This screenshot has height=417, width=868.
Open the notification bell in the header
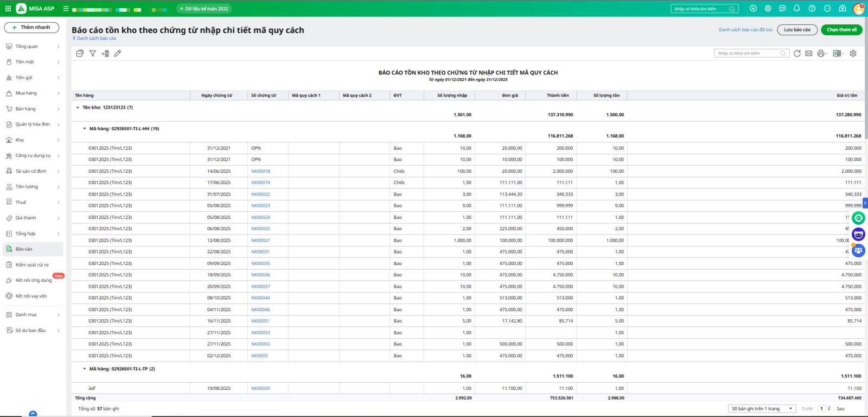(x=797, y=9)
